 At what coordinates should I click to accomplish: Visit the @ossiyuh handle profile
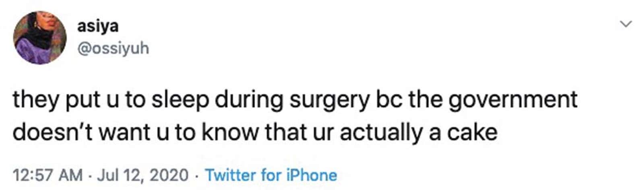click(x=113, y=48)
